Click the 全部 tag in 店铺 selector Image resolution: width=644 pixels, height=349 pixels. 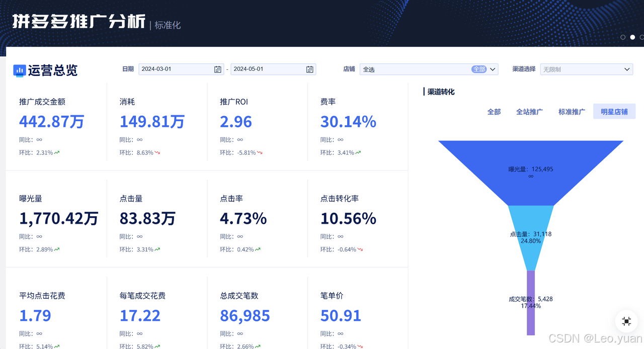click(x=479, y=69)
